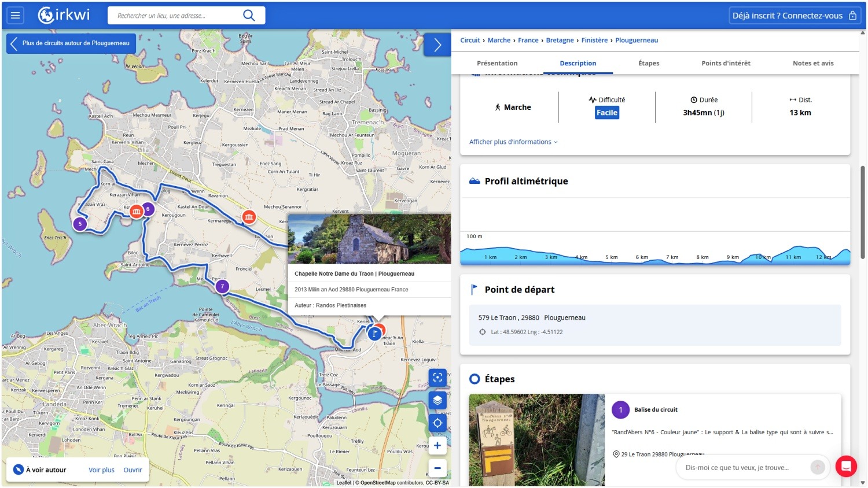Center map on my location
Screen dimensions: 868x488
437,423
